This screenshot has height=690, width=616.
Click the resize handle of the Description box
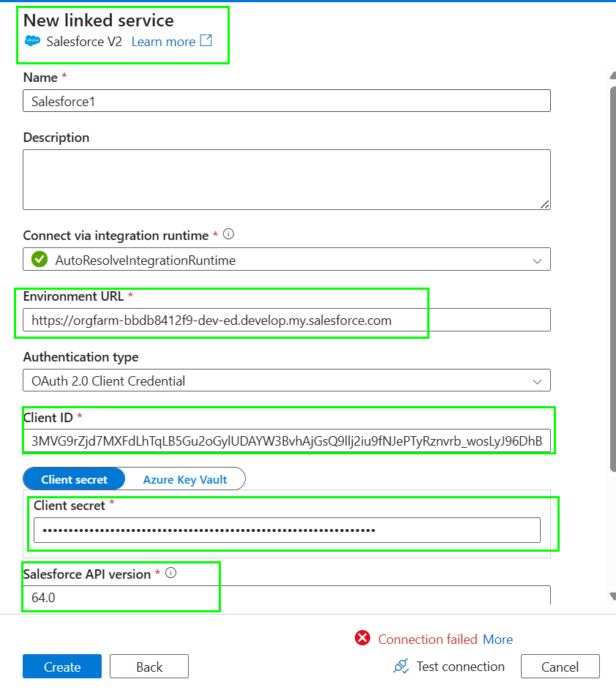(545, 204)
